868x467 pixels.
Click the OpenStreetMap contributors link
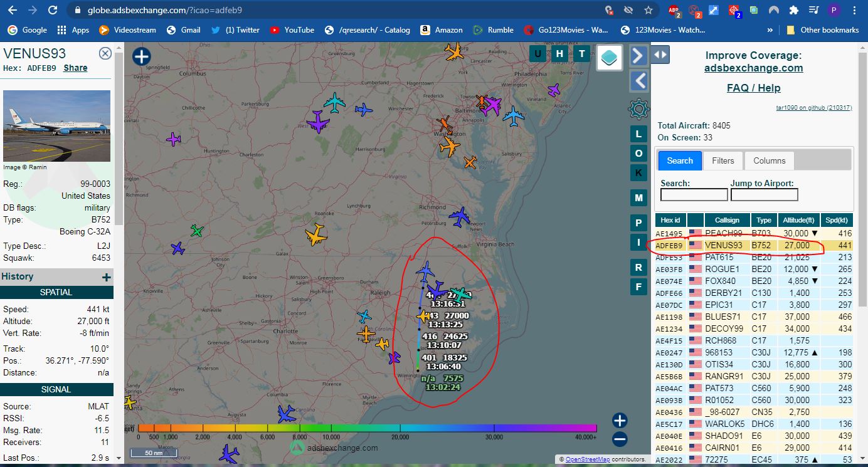(588, 459)
